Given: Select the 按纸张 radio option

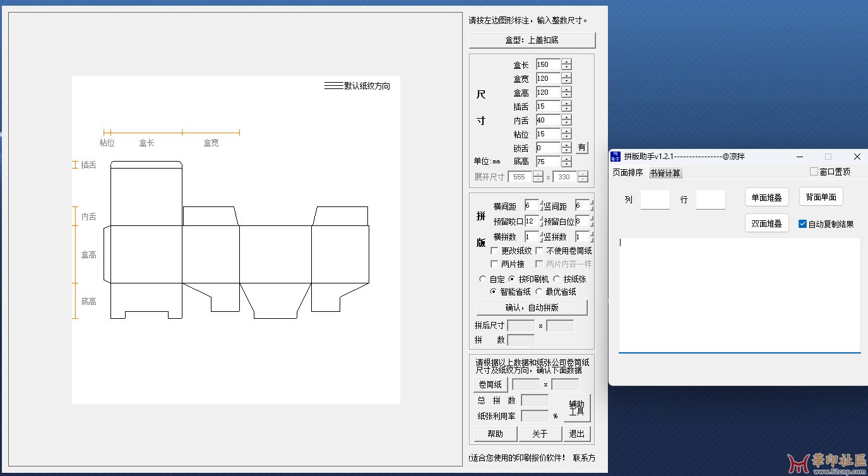Looking at the screenshot, I should pos(557,278).
